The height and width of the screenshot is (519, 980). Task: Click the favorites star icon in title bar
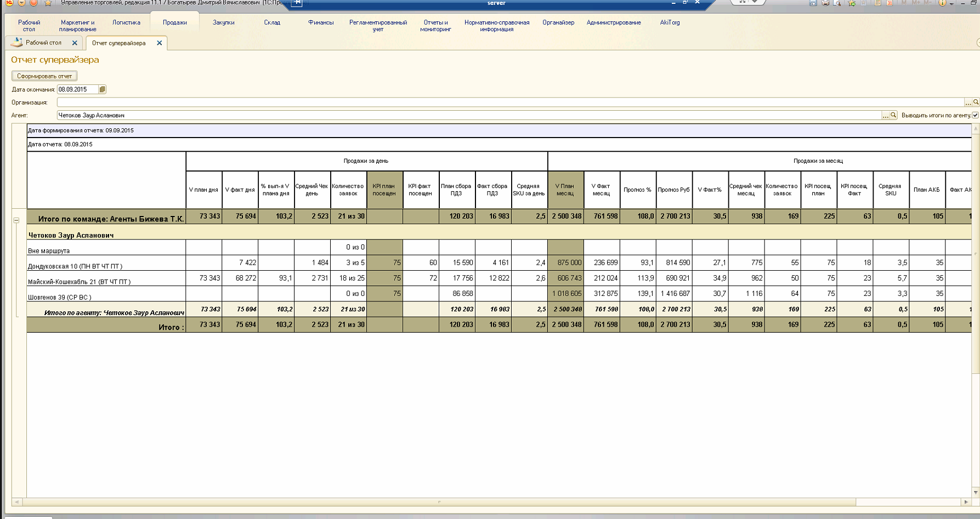pyautogui.click(x=48, y=3)
